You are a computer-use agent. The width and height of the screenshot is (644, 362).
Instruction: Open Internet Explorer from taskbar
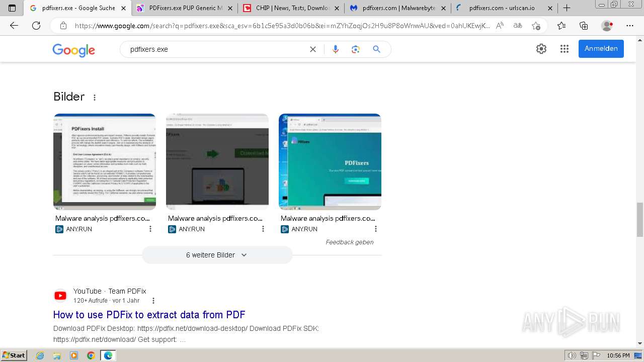[40, 355]
